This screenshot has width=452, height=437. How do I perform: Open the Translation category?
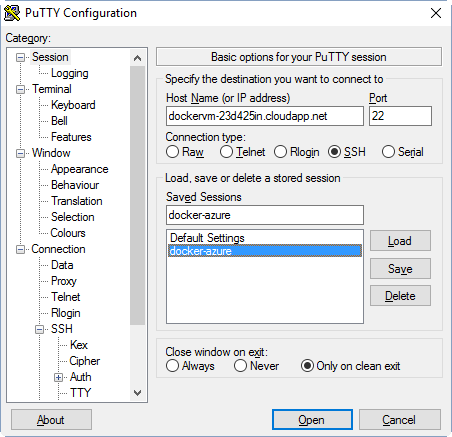pos(77,201)
